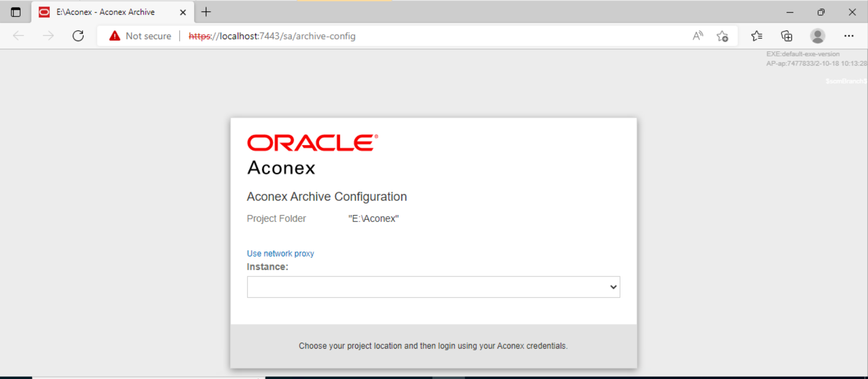Open the Read aloud feature
The height and width of the screenshot is (379, 868).
click(x=698, y=36)
